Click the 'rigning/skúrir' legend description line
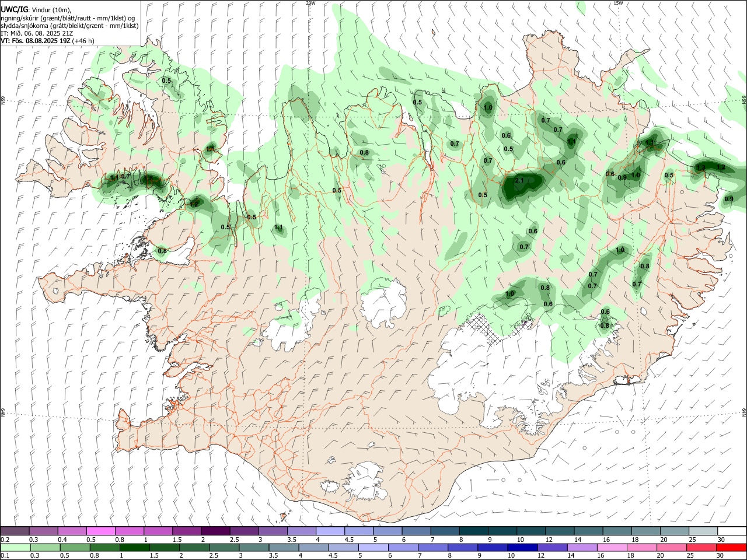The width and height of the screenshot is (747, 560). pyautogui.click(x=68, y=18)
